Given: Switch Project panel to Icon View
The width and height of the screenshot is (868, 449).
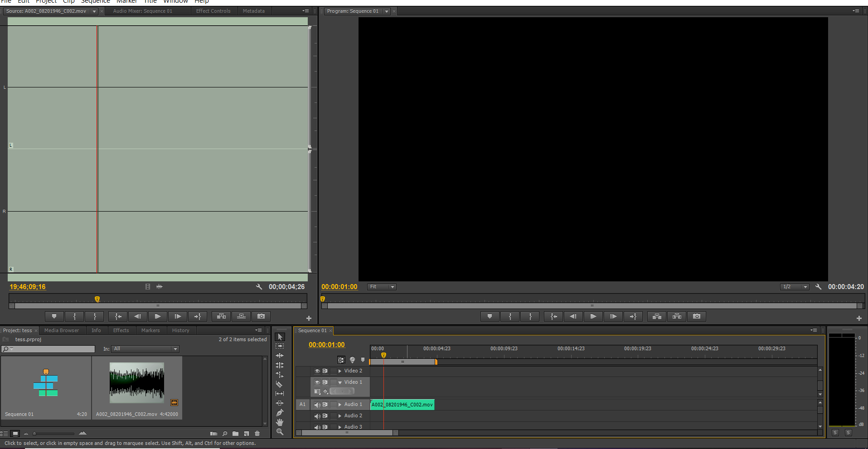Looking at the screenshot, I should (x=15, y=434).
